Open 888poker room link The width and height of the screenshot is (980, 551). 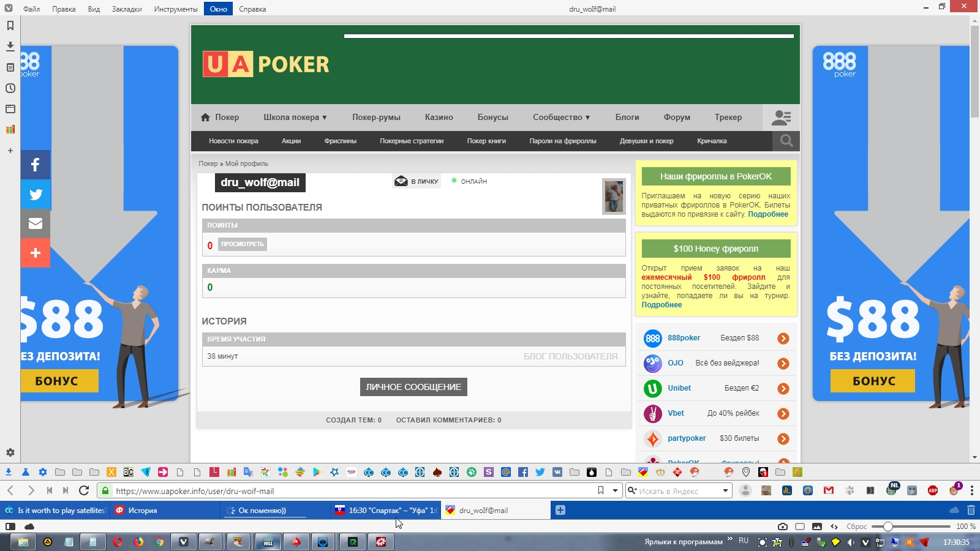pyautogui.click(x=684, y=338)
